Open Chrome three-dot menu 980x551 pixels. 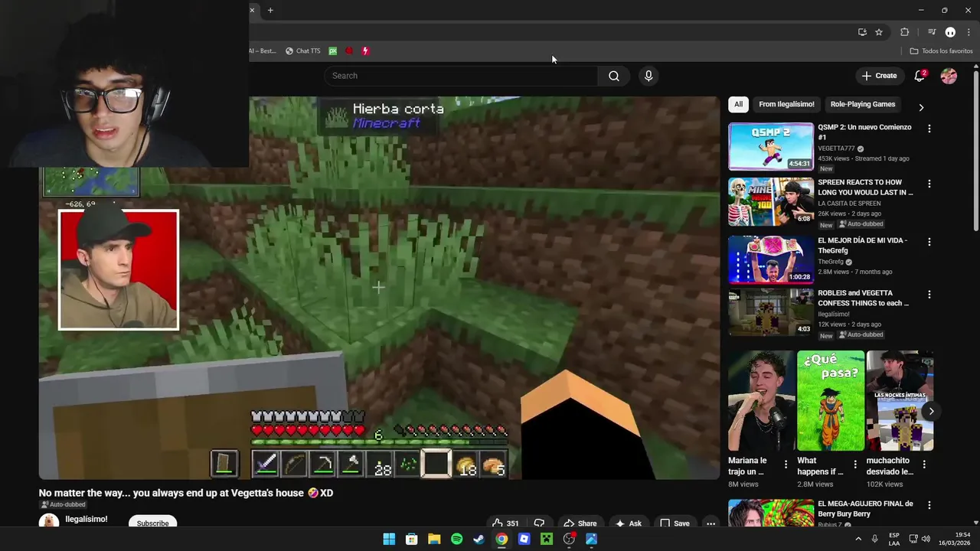(969, 32)
